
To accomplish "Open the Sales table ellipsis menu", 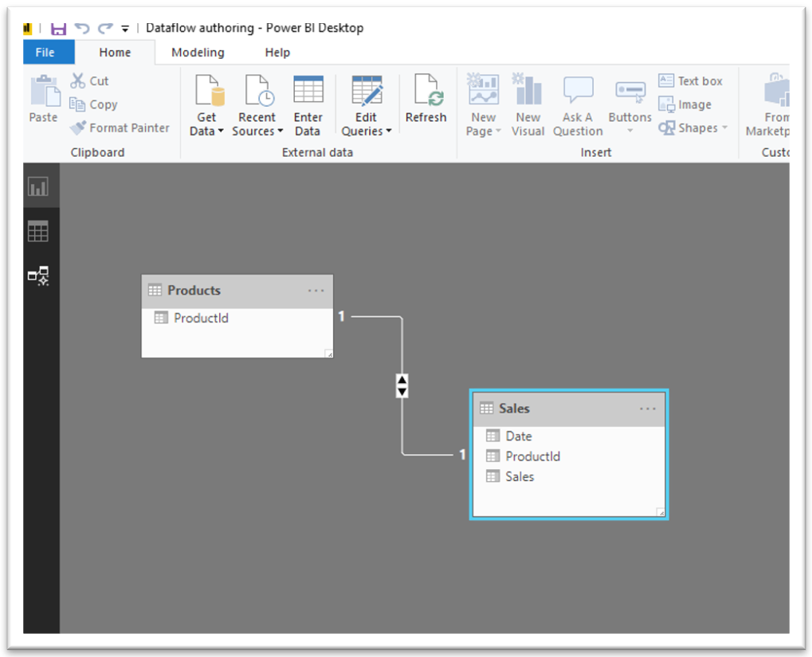I will (x=647, y=408).
